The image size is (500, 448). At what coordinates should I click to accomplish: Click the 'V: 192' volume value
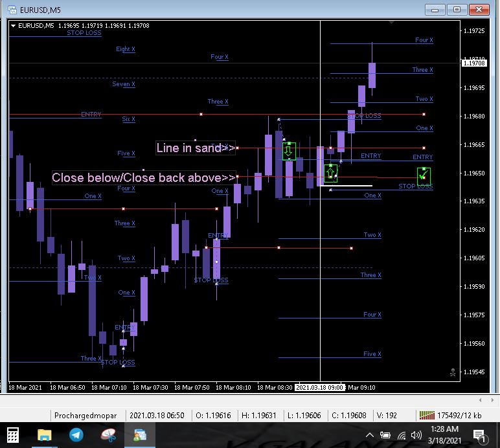click(387, 416)
